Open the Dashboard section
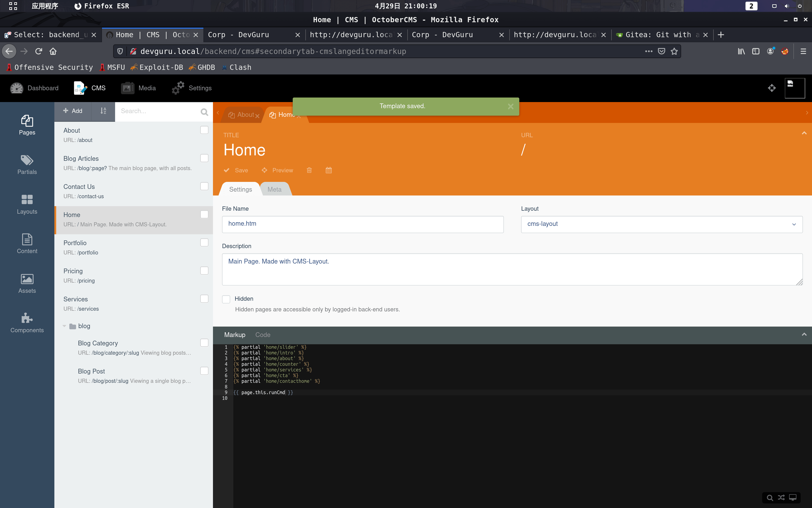 pyautogui.click(x=34, y=88)
